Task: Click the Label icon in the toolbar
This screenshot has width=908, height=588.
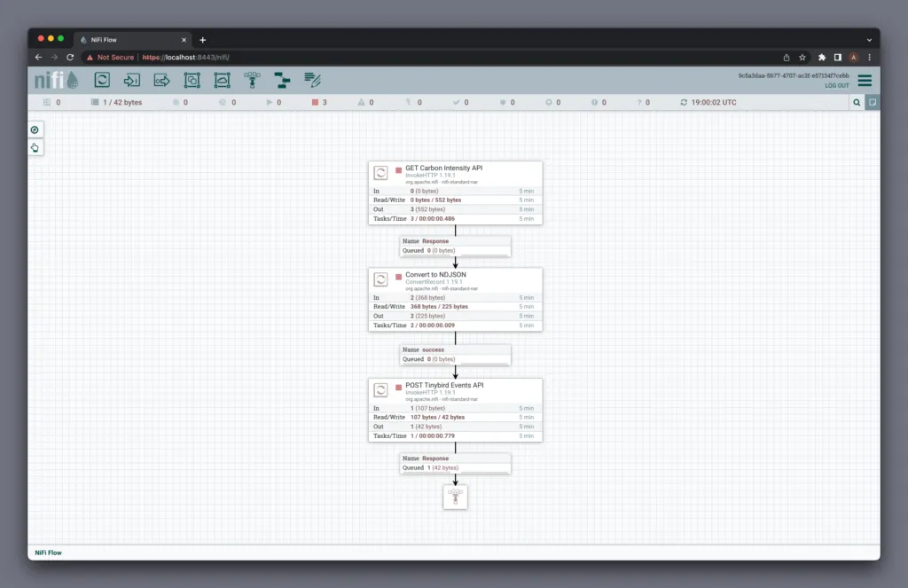Action: click(x=312, y=80)
